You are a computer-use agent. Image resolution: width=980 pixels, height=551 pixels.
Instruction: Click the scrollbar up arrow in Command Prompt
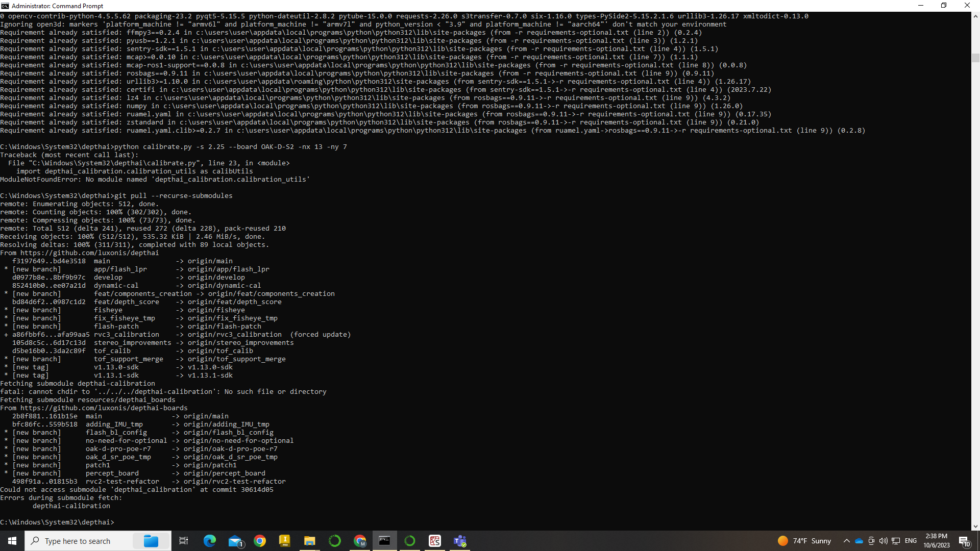(x=975, y=16)
